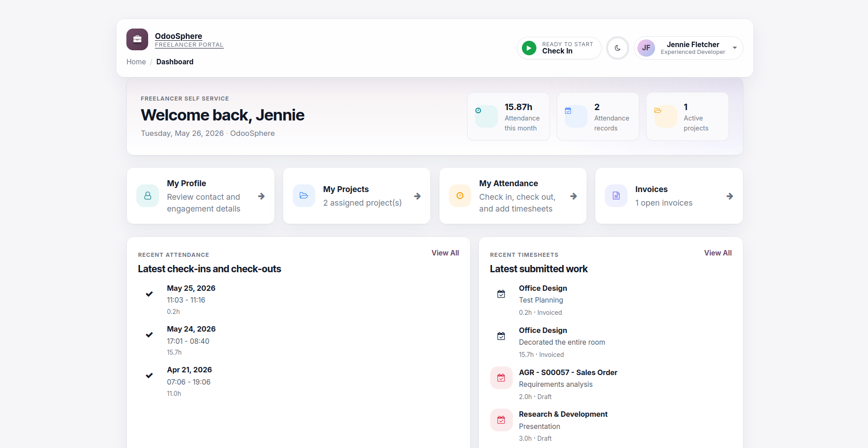Click the 2.0h · Draft status text
The width and height of the screenshot is (868, 448).
click(535, 397)
